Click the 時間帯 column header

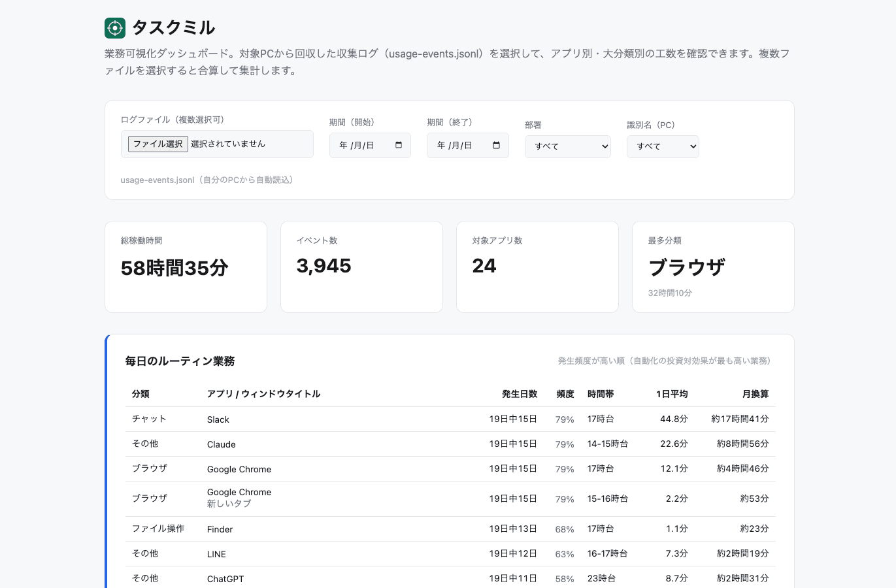click(x=601, y=394)
